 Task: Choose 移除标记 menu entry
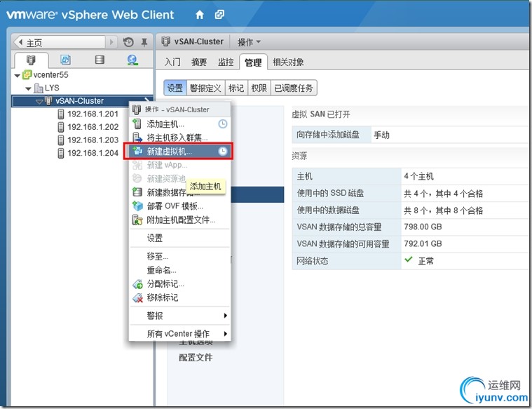pyautogui.click(x=180, y=297)
